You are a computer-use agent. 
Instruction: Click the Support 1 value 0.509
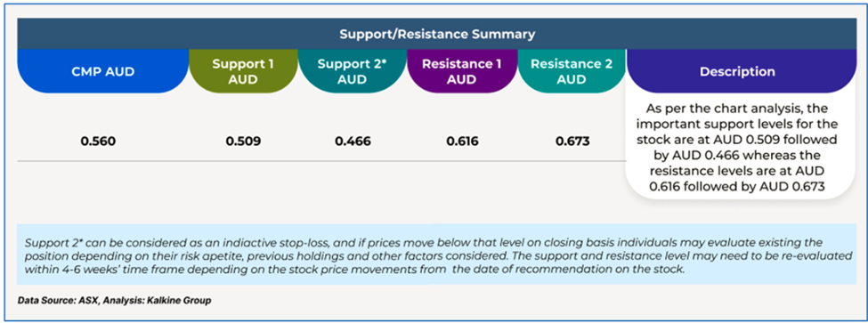click(243, 141)
